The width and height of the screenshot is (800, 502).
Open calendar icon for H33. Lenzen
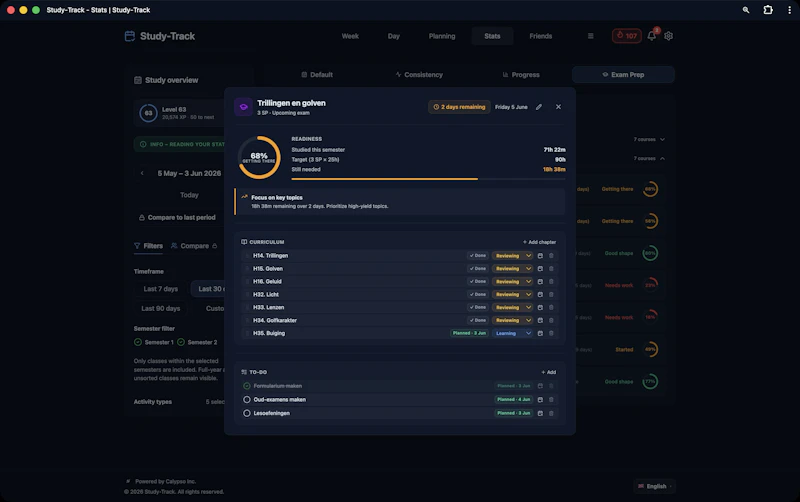point(540,307)
